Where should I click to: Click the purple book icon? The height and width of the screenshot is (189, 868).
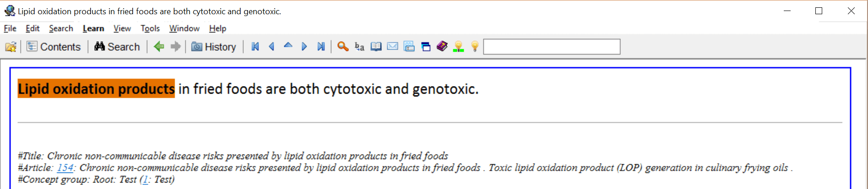pyautogui.click(x=442, y=46)
